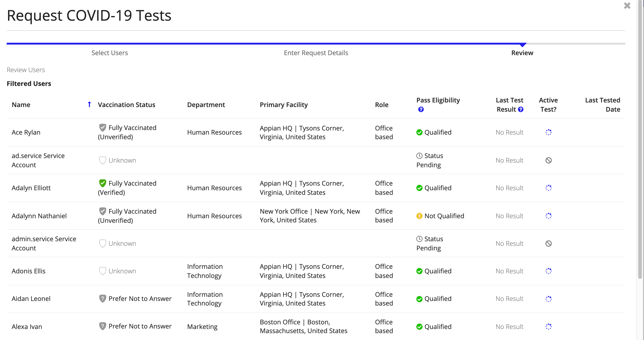The image size is (644, 340).
Task: Click admin.service Service Account name
Action: (x=44, y=243)
